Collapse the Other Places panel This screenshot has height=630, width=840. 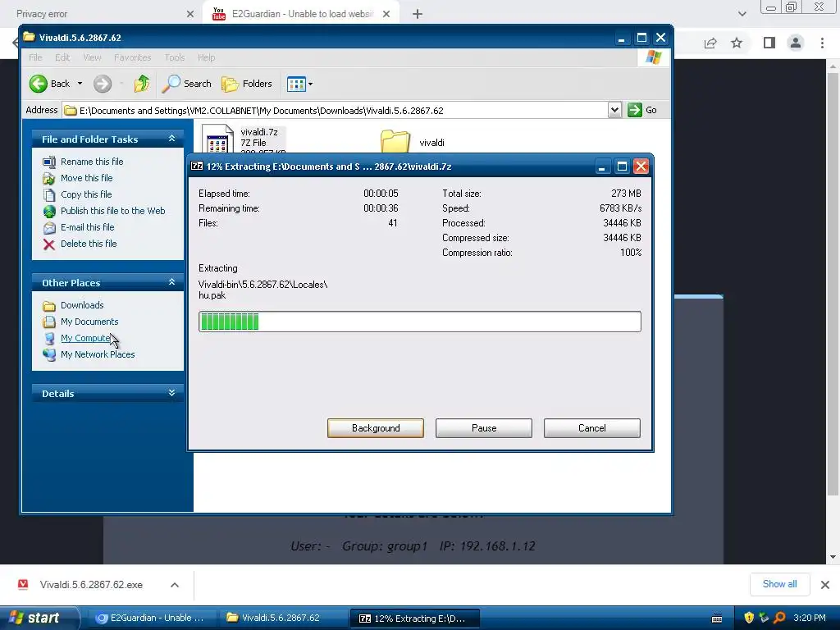tap(171, 282)
